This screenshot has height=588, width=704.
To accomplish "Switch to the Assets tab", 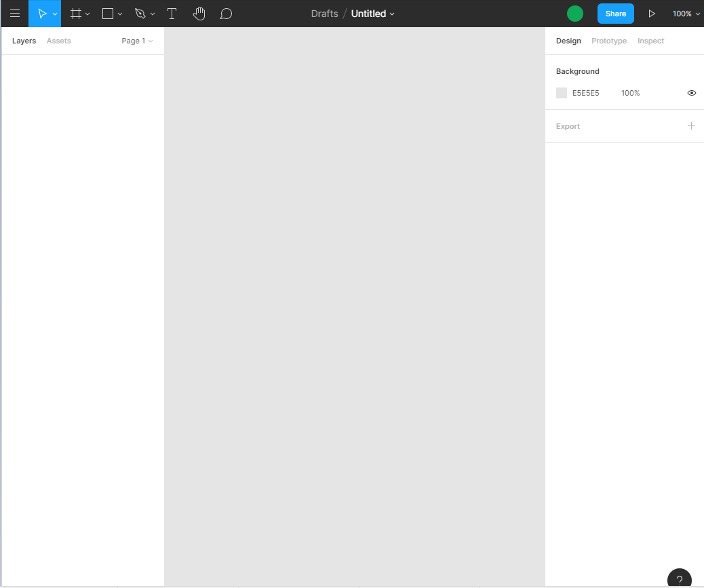I will (59, 41).
